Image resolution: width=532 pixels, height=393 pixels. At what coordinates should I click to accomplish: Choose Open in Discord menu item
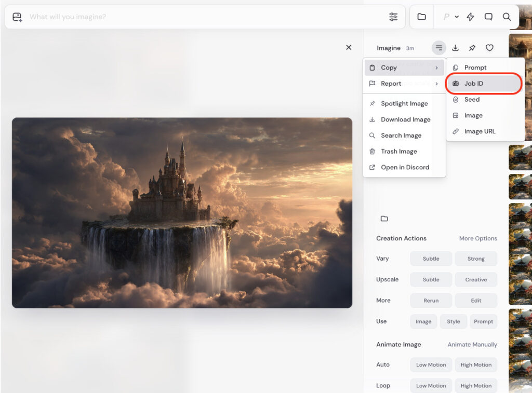coord(404,167)
